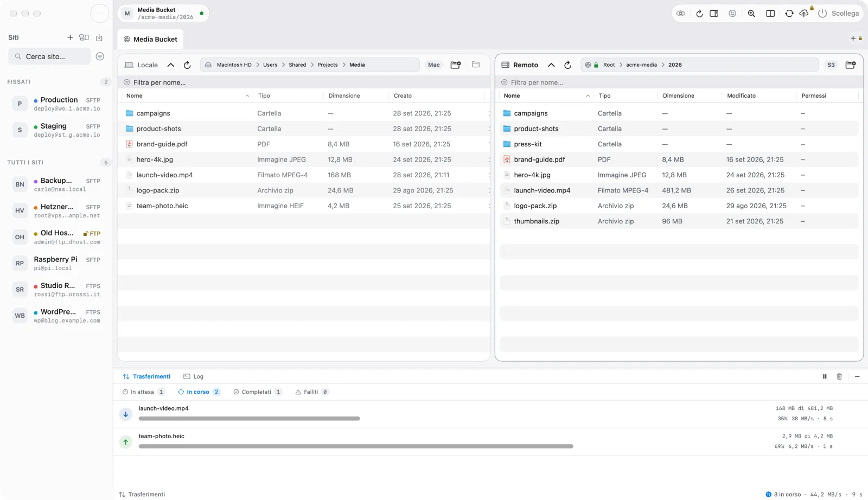This screenshot has height=500, width=868.
Task: Collapse the transfers panel with the minus icon
Action: [x=857, y=376]
